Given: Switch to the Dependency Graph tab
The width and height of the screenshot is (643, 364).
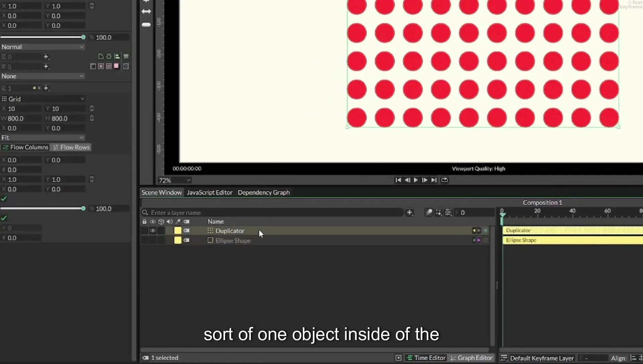Looking at the screenshot, I should 264,192.
